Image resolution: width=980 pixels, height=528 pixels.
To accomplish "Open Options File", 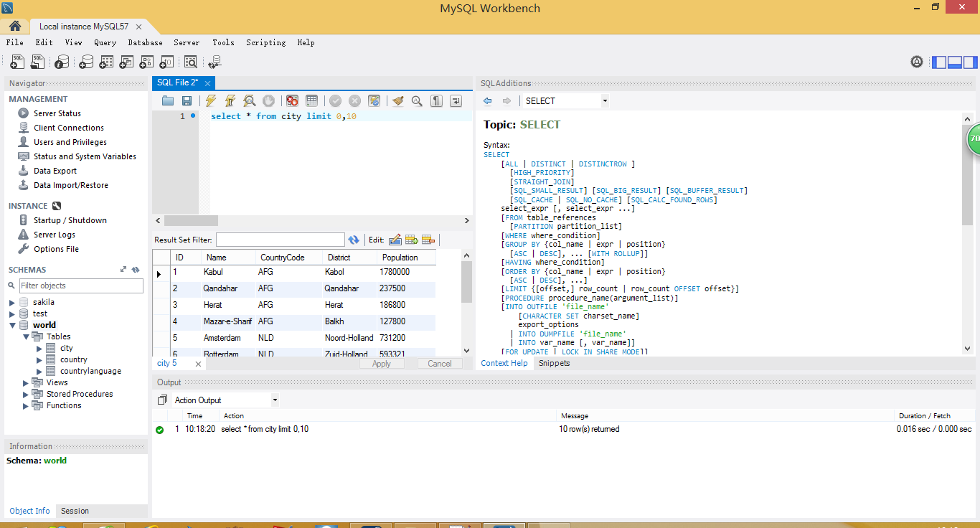I will point(56,249).
